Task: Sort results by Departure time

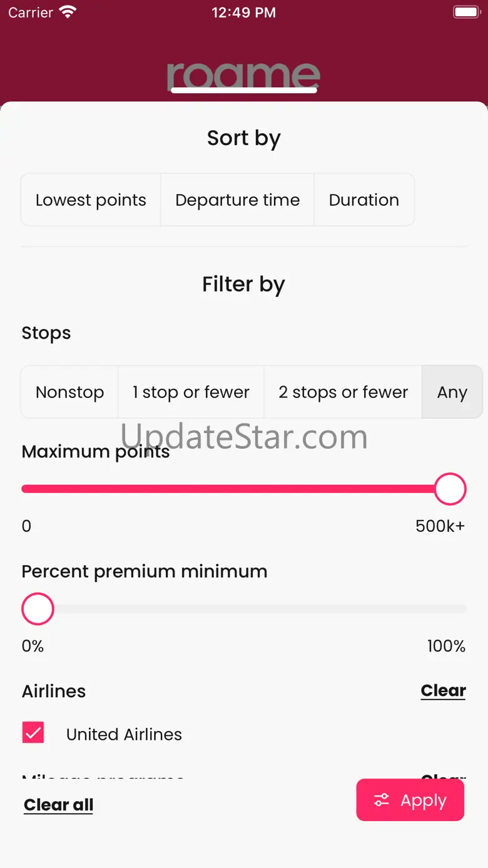Action: [x=237, y=200]
